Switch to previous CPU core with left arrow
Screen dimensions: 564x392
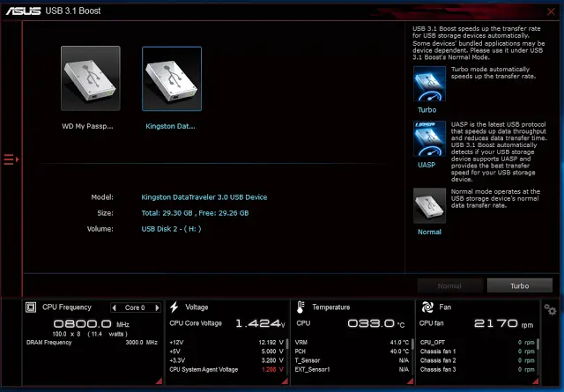[x=115, y=307]
